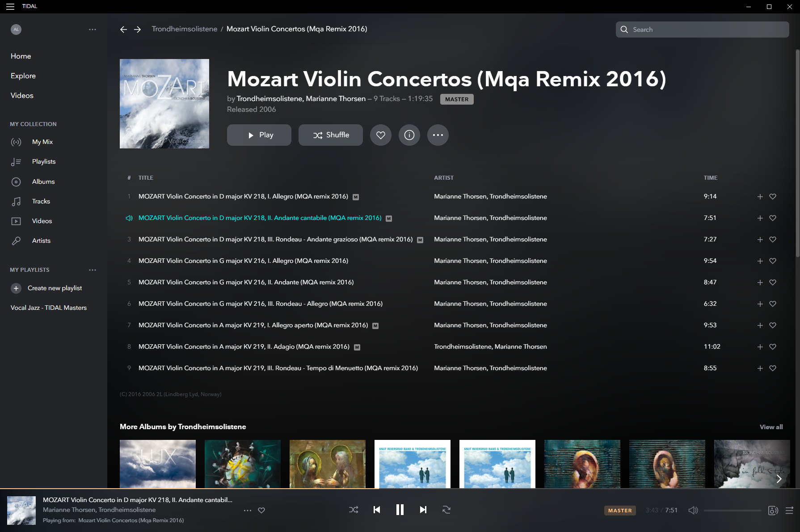Click the album Play button
800x532 pixels.
pyautogui.click(x=259, y=135)
